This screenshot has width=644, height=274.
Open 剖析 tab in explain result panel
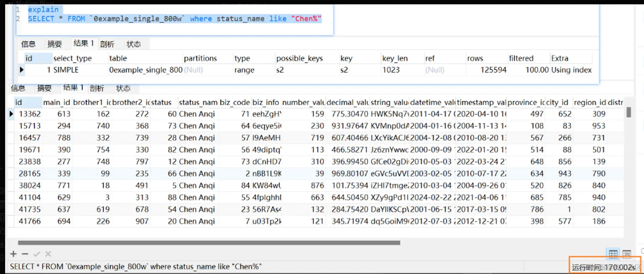(107, 44)
